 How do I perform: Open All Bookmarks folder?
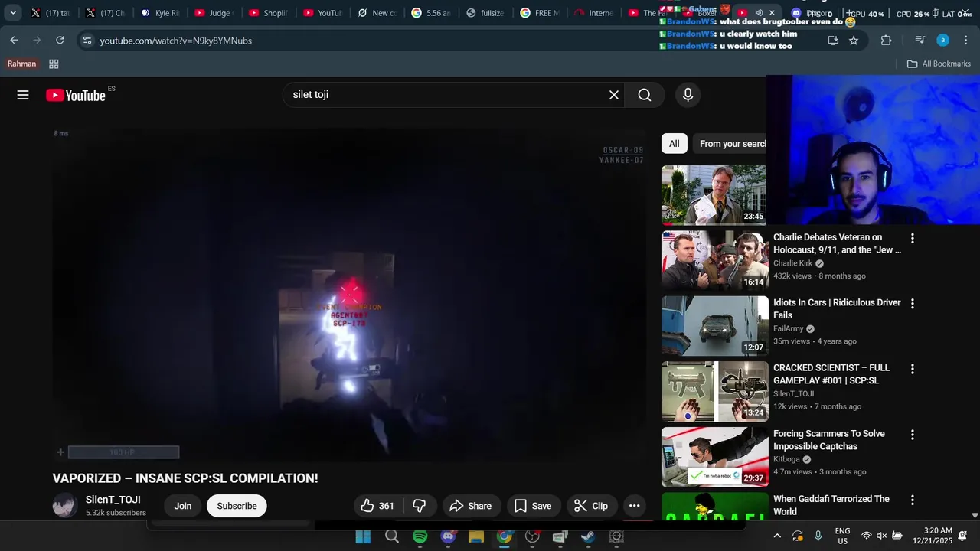(x=939, y=64)
